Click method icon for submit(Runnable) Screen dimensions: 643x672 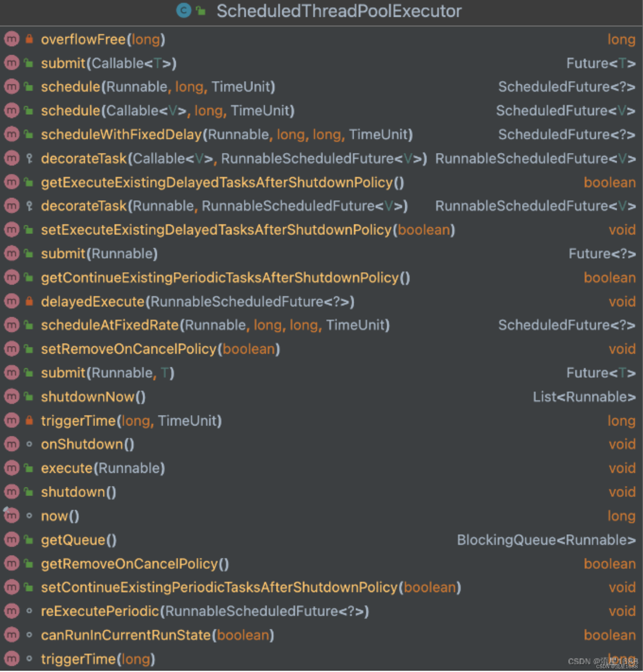[x=12, y=254]
